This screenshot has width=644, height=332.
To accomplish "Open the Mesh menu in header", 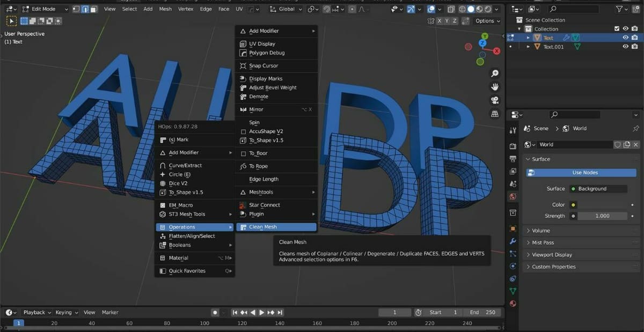I will click(x=165, y=9).
